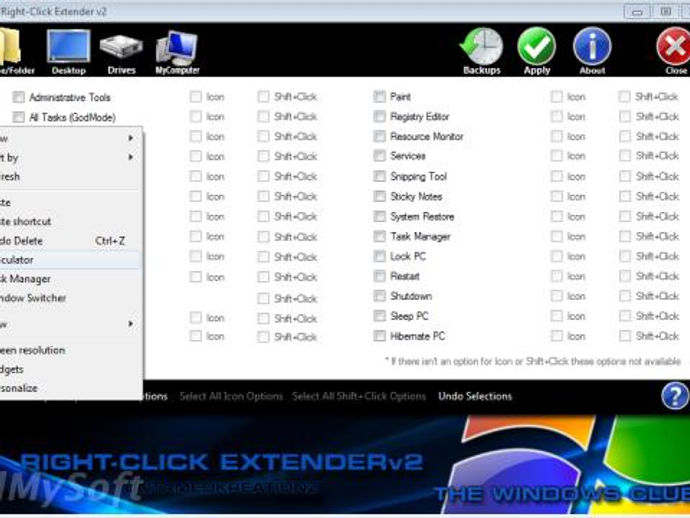Choose Refresh in the context menu

tap(70, 176)
